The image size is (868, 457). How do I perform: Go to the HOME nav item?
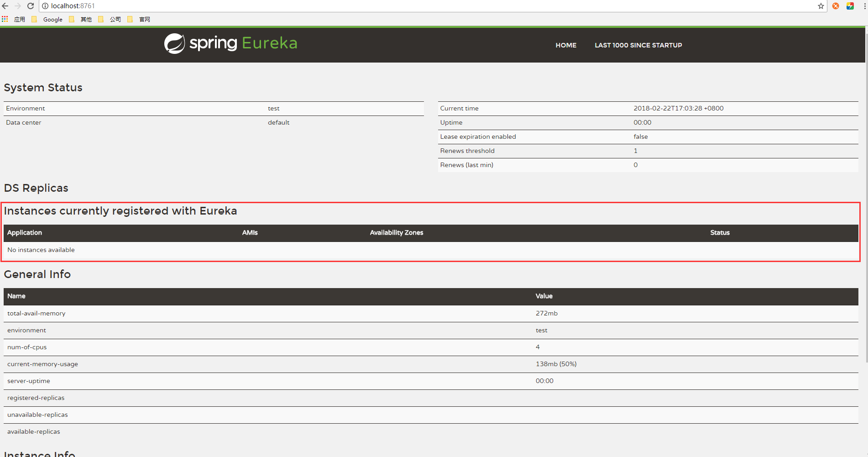pyautogui.click(x=566, y=45)
